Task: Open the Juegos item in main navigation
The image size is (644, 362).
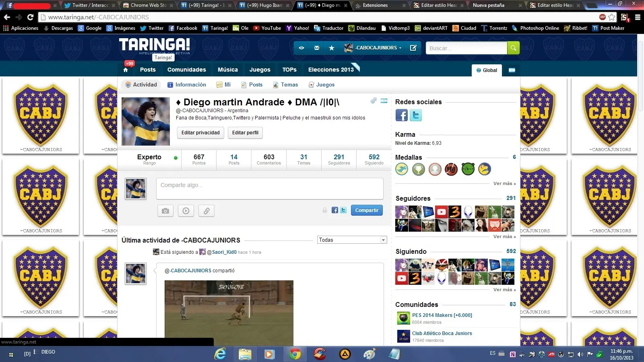Action: click(260, 70)
